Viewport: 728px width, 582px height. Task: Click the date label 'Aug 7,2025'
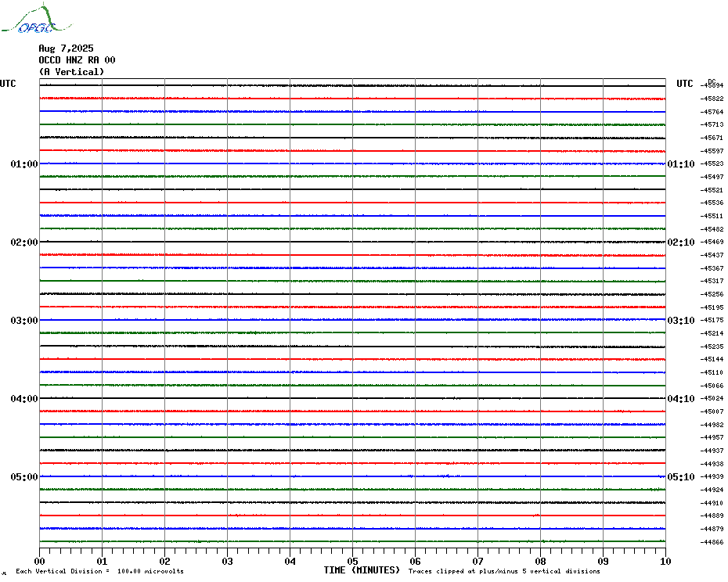click(66, 48)
